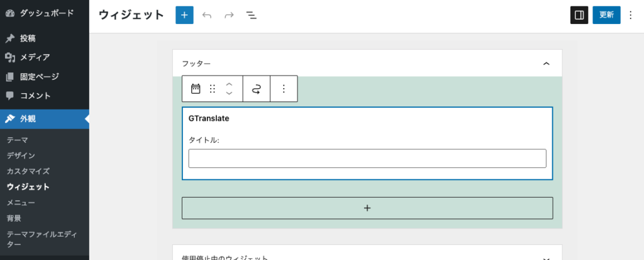The height and width of the screenshot is (260, 644).
Task: Click the drag handle dots icon
Action: pos(213,89)
